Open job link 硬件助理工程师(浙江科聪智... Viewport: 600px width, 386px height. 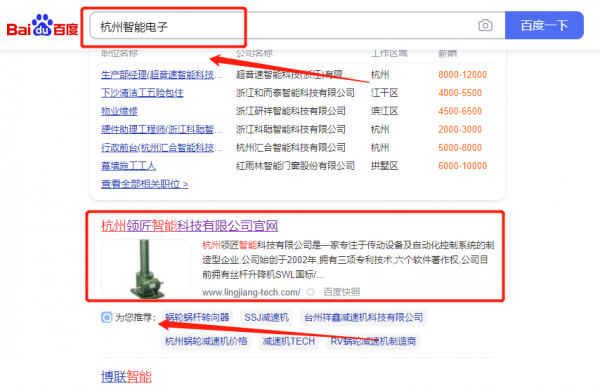click(x=161, y=129)
